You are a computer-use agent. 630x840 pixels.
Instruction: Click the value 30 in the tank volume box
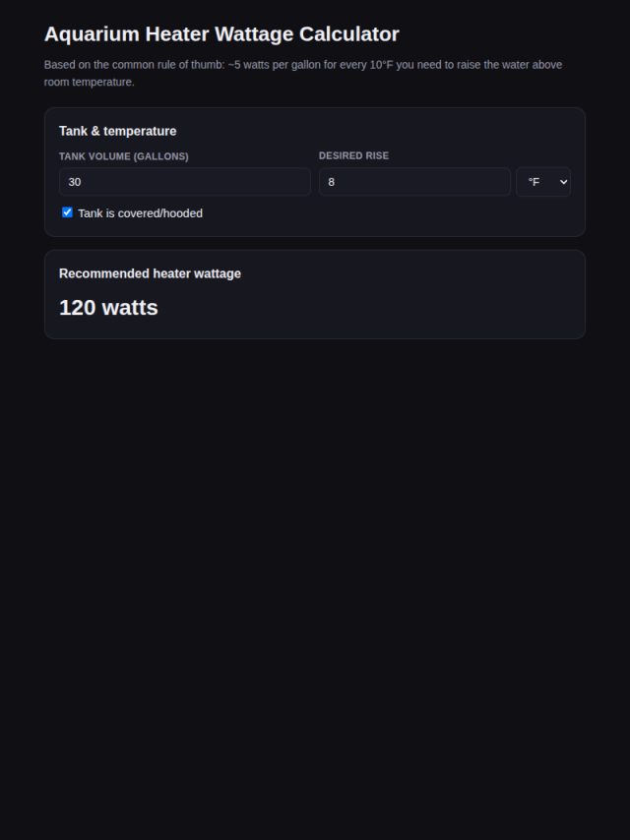75,182
